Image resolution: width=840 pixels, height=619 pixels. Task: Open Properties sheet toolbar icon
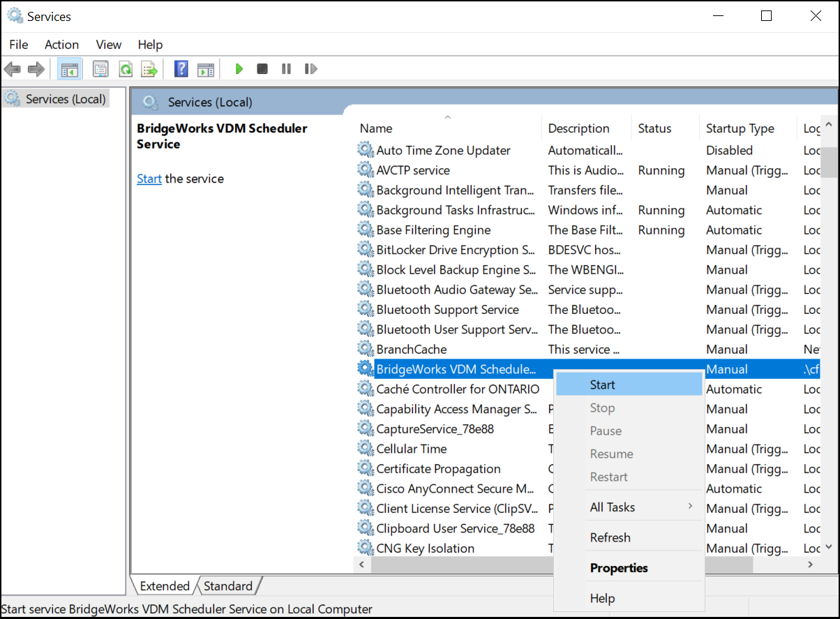point(101,69)
